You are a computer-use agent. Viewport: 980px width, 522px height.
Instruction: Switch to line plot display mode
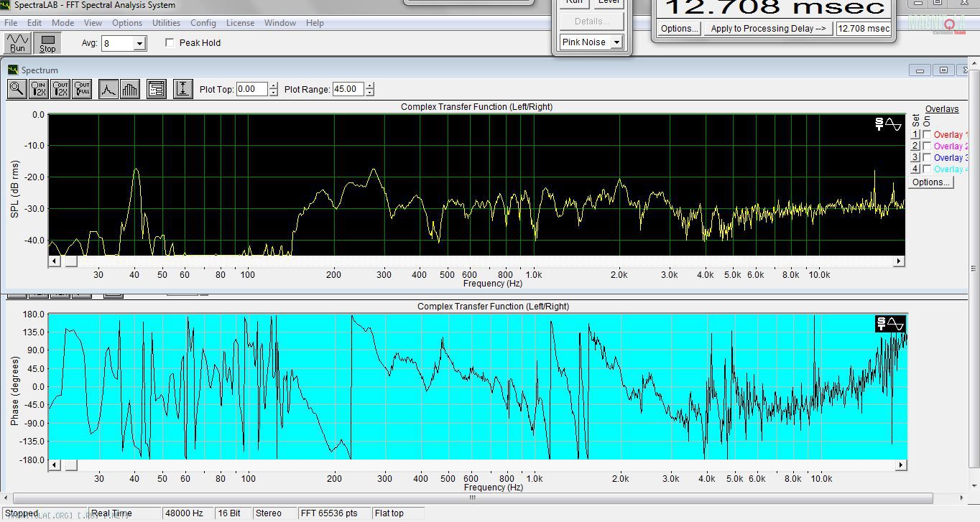pyautogui.click(x=108, y=89)
